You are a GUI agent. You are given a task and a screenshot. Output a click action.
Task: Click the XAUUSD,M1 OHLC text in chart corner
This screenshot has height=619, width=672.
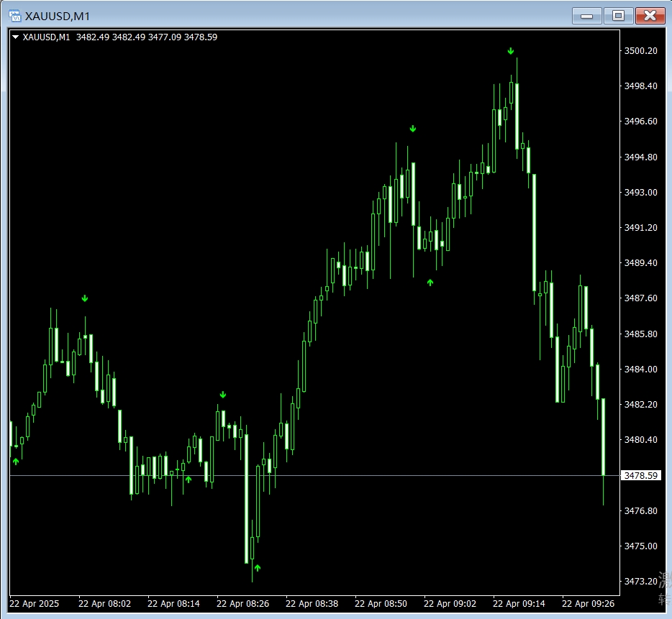pyautogui.click(x=120, y=37)
